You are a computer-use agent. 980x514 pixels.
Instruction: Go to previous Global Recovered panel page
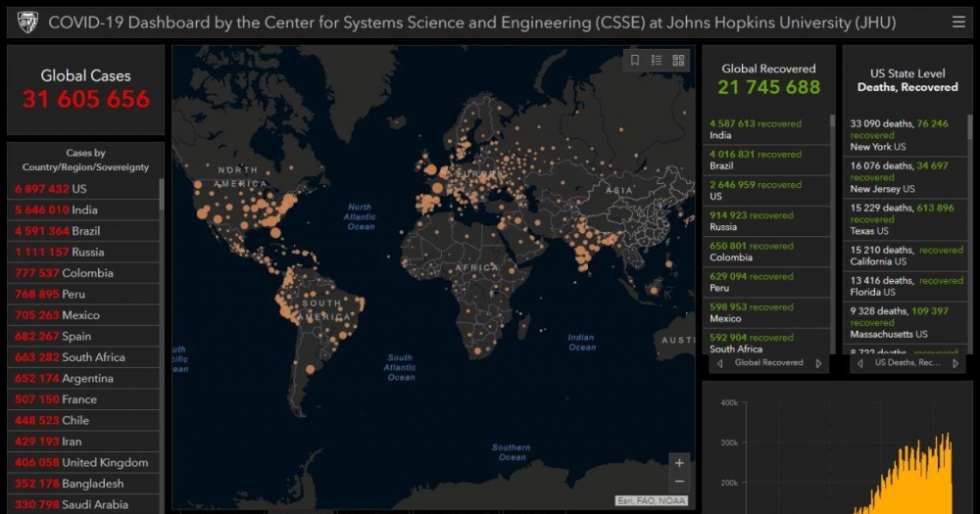720,363
